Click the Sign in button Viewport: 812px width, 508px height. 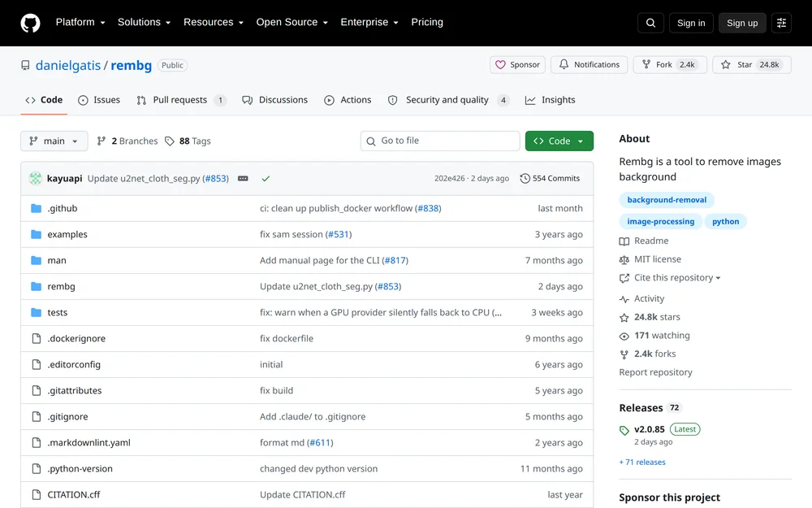pyautogui.click(x=691, y=23)
